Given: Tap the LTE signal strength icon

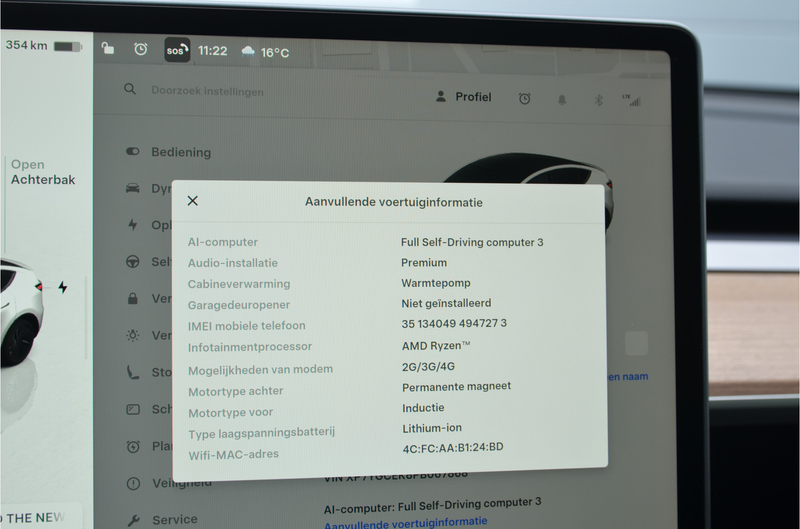Looking at the screenshot, I should point(631,100).
